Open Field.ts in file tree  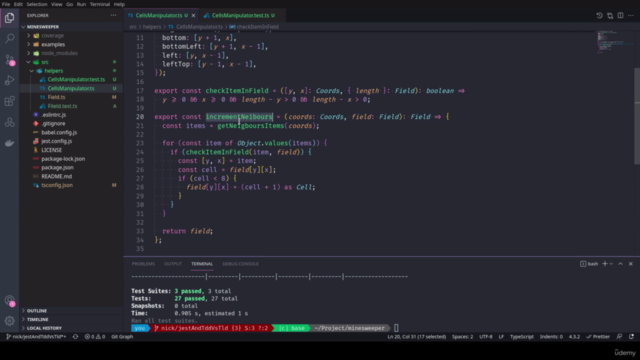[x=71, y=97]
